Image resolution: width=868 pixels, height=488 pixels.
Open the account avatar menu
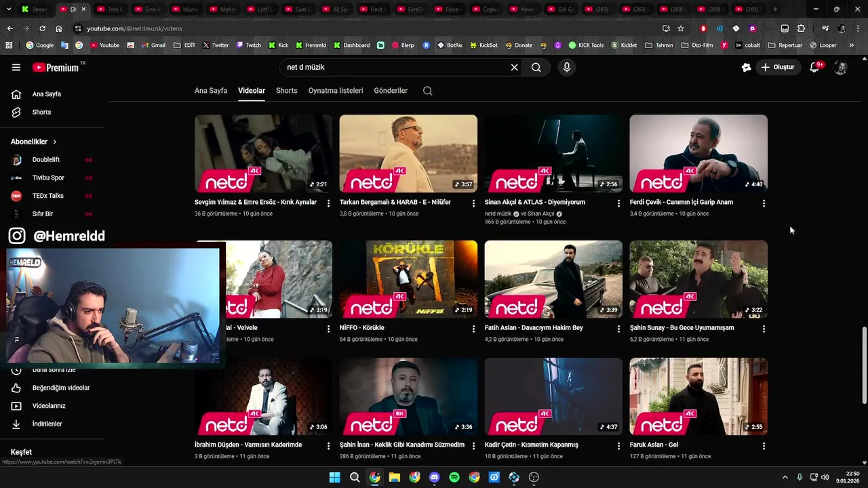840,67
